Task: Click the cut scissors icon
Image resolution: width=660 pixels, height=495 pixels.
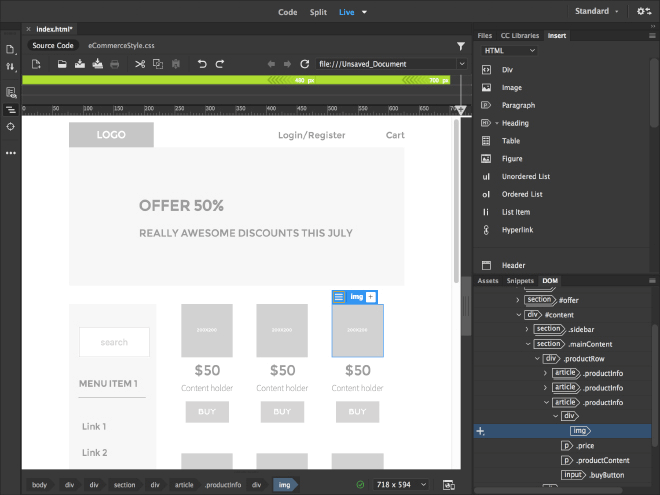Action: coord(140,64)
